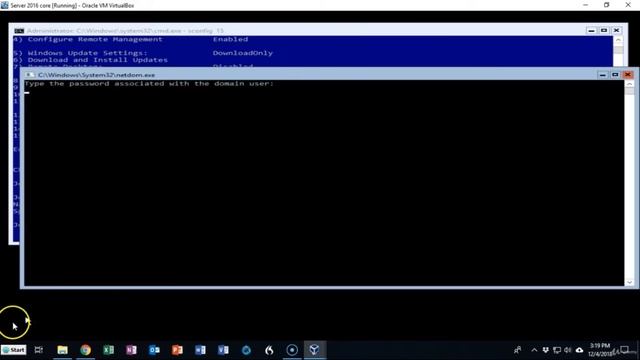Click the VirtualBox window icon at top-left
640x360 pixels.
(x=5, y=5)
